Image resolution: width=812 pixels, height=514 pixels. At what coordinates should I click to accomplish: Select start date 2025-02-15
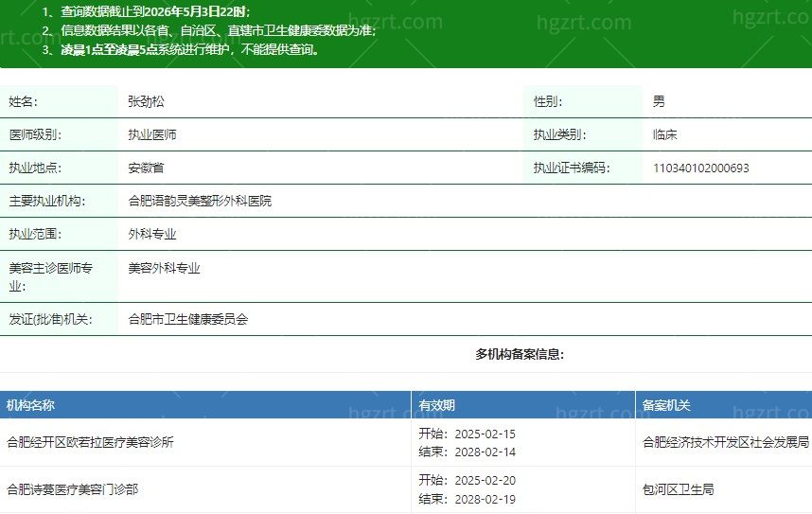[485, 434]
